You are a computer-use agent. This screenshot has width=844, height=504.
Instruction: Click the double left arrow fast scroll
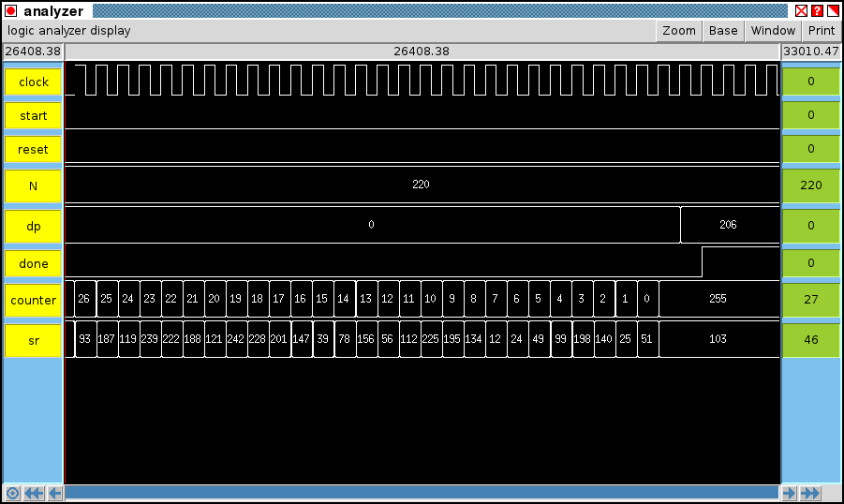[34, 494]
